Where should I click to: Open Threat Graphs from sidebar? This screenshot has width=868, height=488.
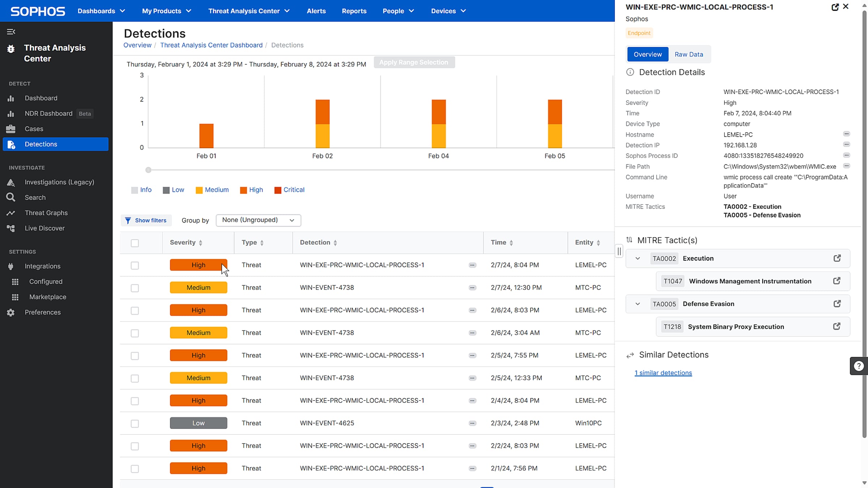(46, 213)
